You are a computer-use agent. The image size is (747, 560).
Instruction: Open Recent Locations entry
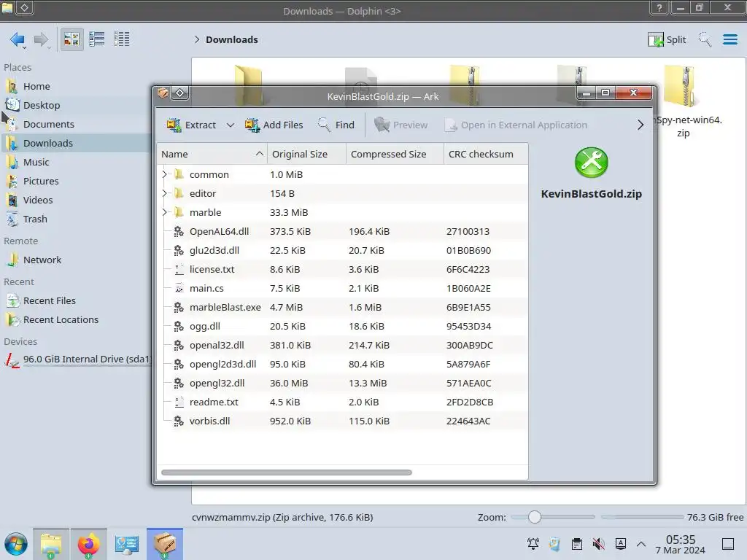[x=77, y=320]
